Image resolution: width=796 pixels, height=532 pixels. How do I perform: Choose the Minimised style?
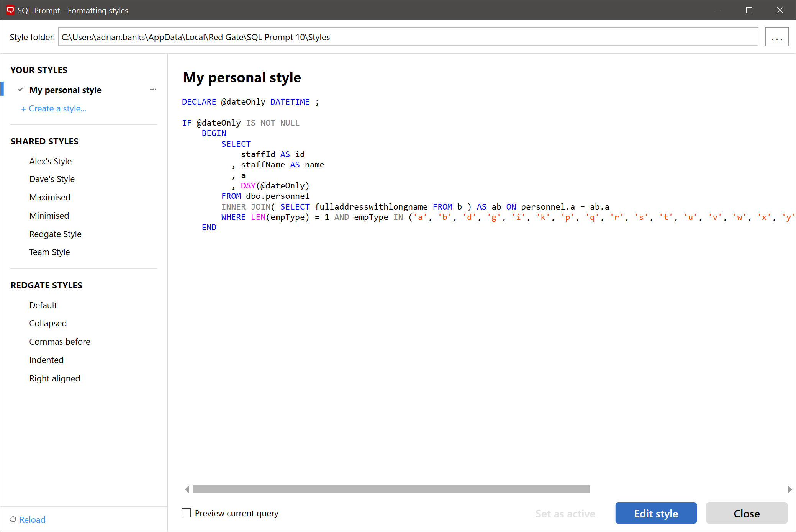pyautogui.click(x=49, y=216)
